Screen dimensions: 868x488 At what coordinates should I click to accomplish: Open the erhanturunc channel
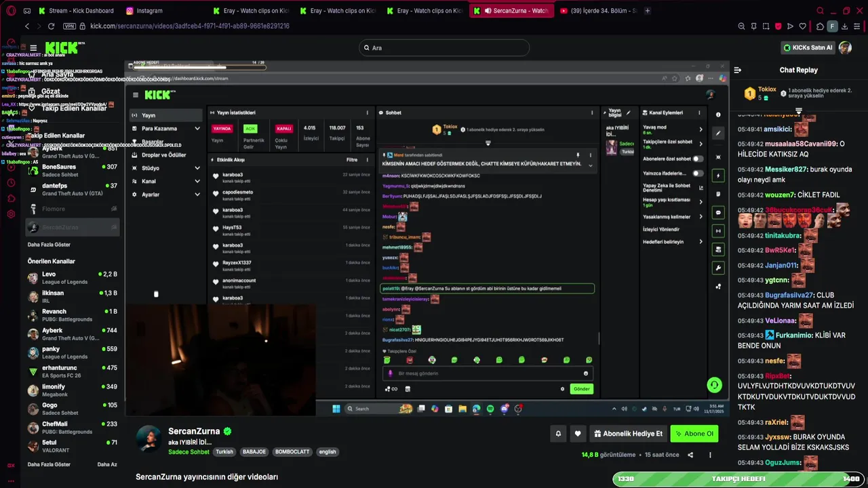coord(73,371)
